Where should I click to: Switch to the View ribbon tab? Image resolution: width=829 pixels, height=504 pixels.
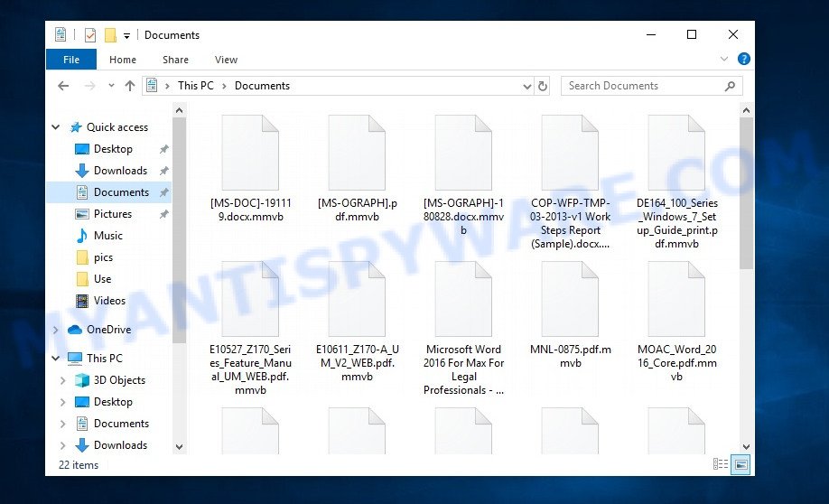pos(226,60)
